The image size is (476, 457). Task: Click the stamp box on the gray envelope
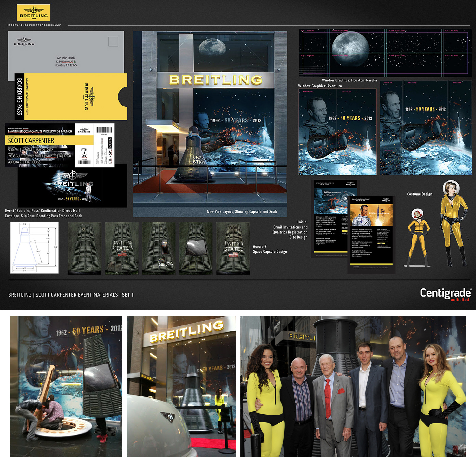(113, 42)
